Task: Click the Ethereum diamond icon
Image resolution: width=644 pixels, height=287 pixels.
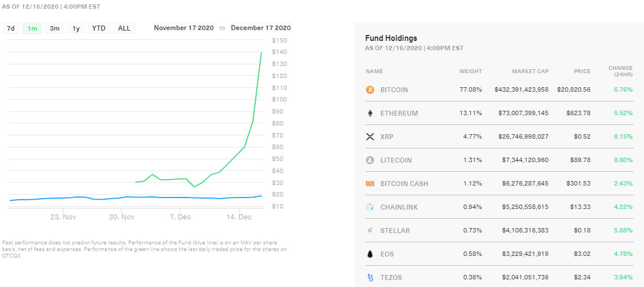Action: pyautogui.click(x=370, y=113)
